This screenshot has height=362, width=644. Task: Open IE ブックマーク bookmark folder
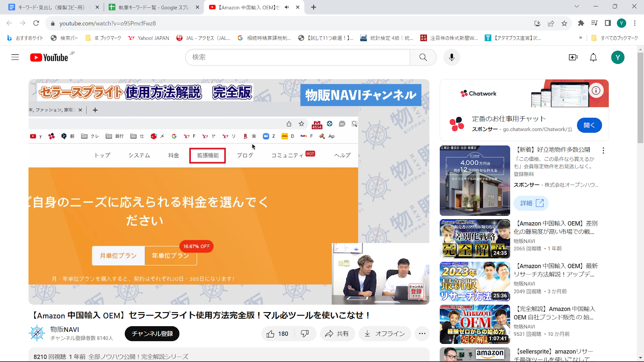click(x=103, y=38)
